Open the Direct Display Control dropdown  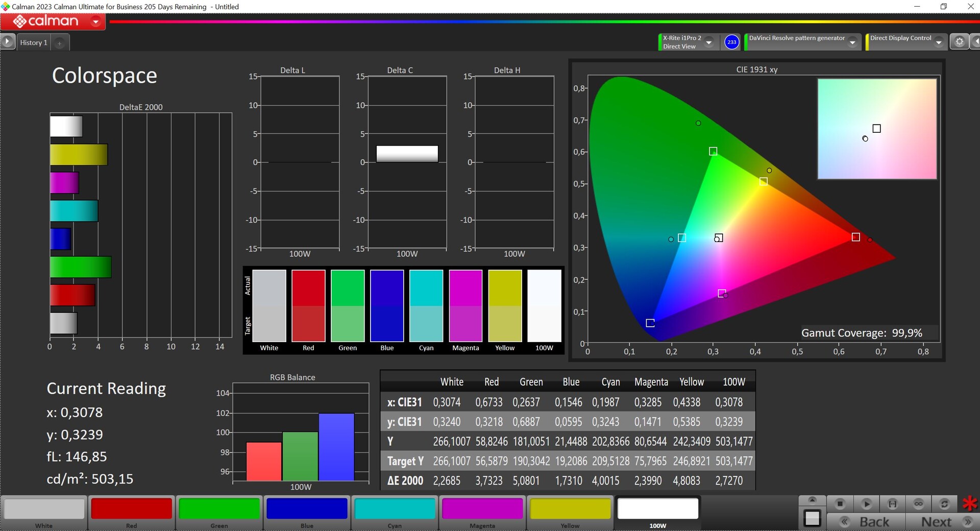coord(939,42)
